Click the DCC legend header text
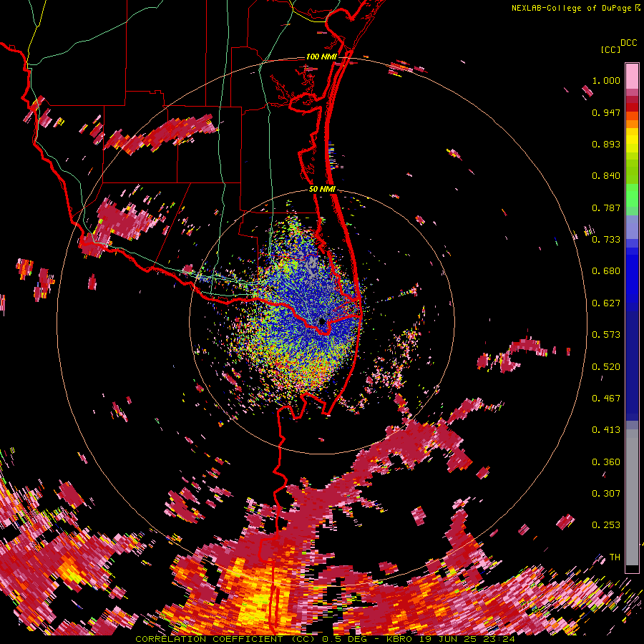This screenshot has width=644, height=644. (628, 43)
